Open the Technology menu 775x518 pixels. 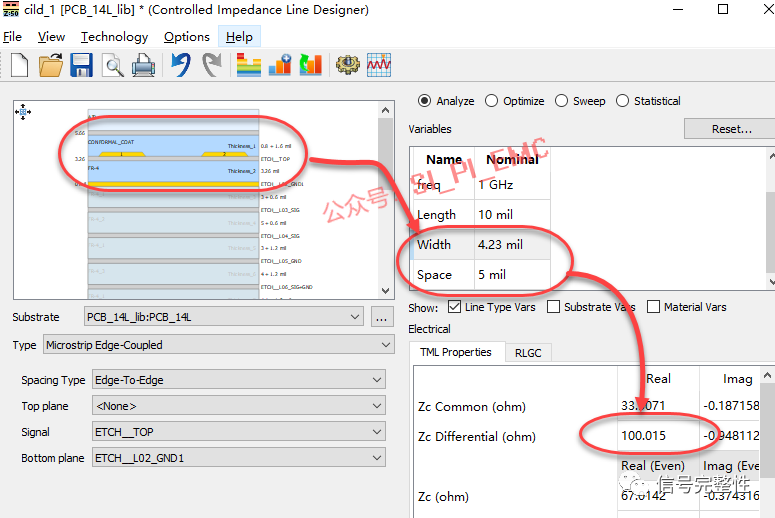(114, 37)
